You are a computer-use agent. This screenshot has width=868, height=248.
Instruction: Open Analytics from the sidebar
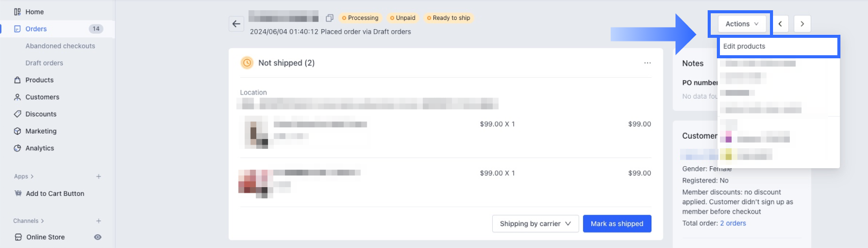[x=40, y=148]
